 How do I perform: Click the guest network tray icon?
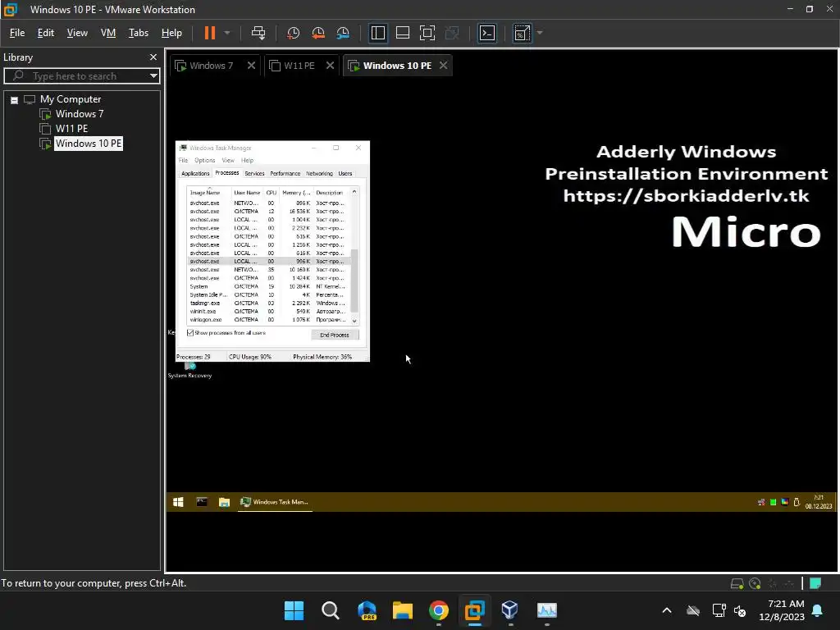point(761,502)
